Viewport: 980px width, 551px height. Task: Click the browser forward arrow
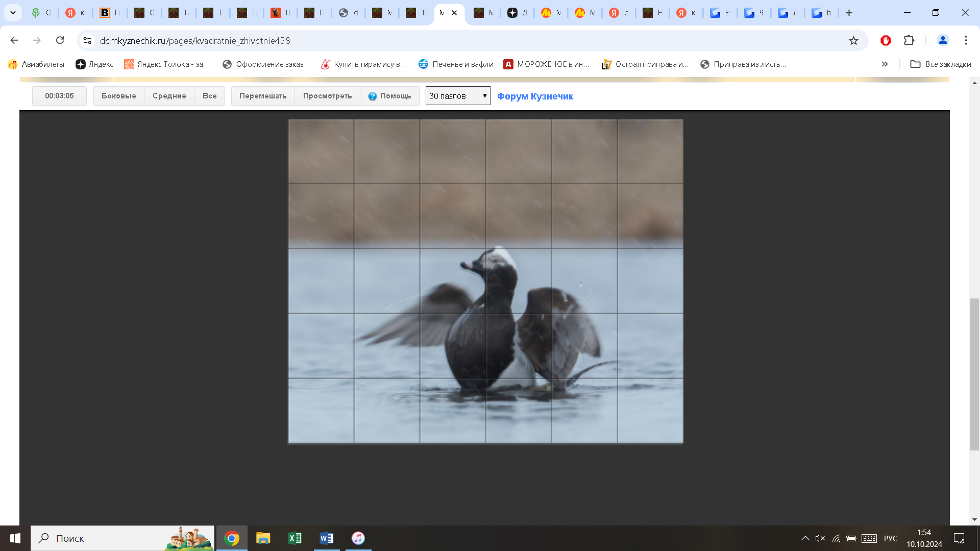point(37,40)
